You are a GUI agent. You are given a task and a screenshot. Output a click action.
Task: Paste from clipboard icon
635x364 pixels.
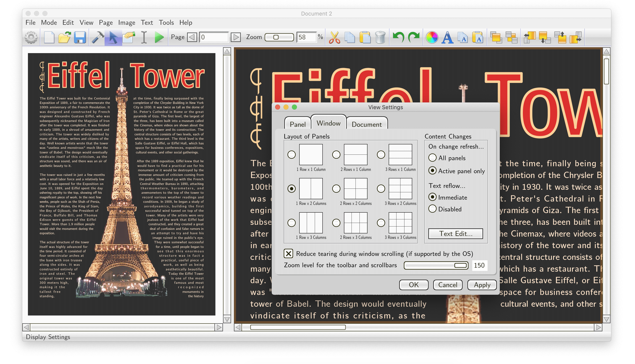tap(365, 38)
